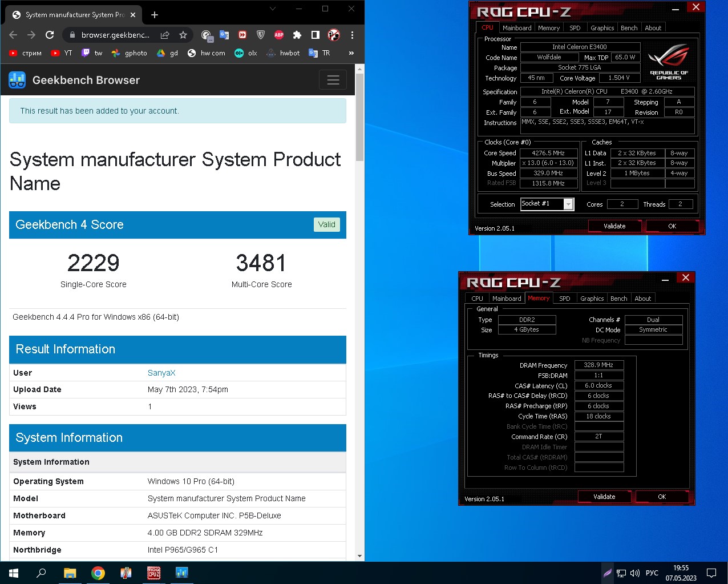728x584 pixels.
Task: Open стрим YouTube bookmark
Action: (25, 53)
